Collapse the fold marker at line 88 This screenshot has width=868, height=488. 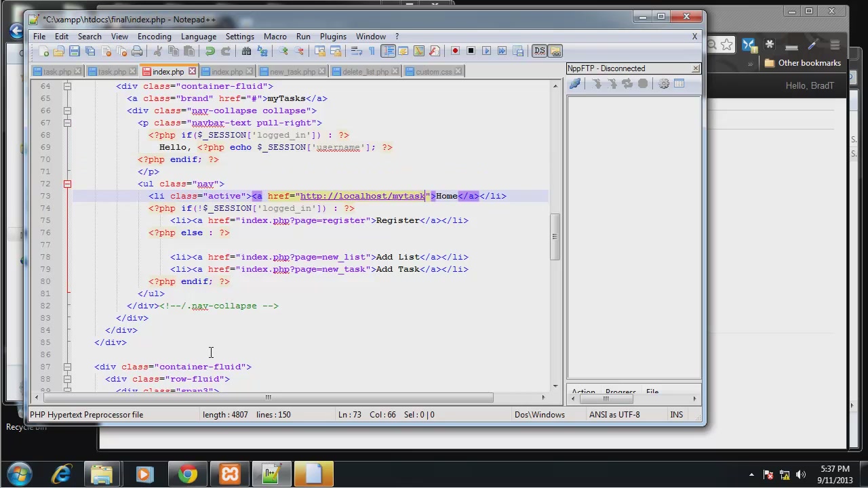coord(67,379)
